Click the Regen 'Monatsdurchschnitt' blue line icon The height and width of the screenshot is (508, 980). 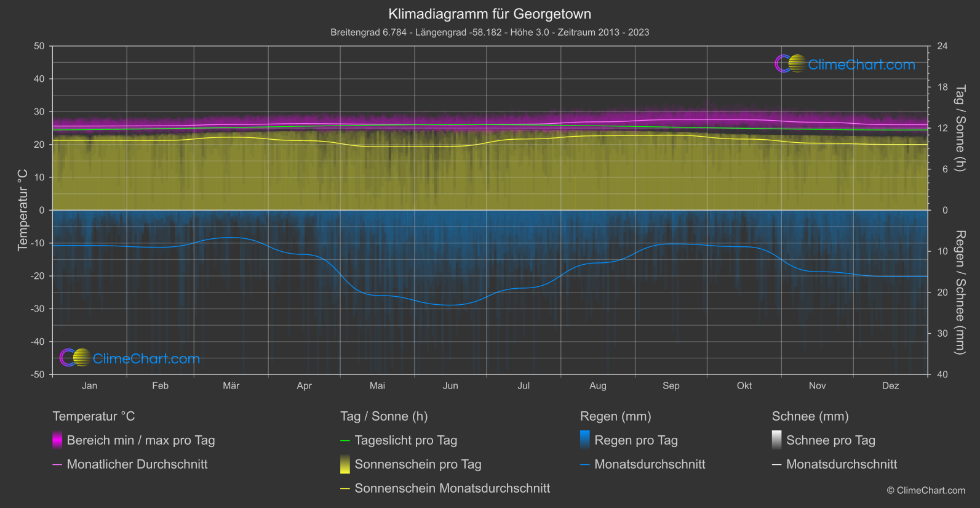point(585,465)
